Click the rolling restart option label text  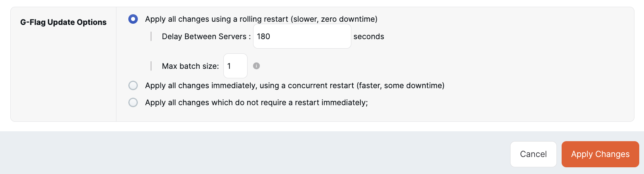click(216, 19)
